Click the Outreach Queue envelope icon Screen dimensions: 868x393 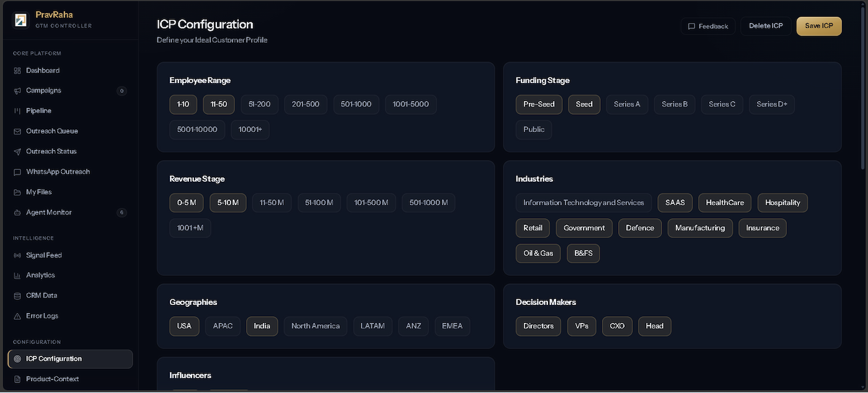[17, 131]
